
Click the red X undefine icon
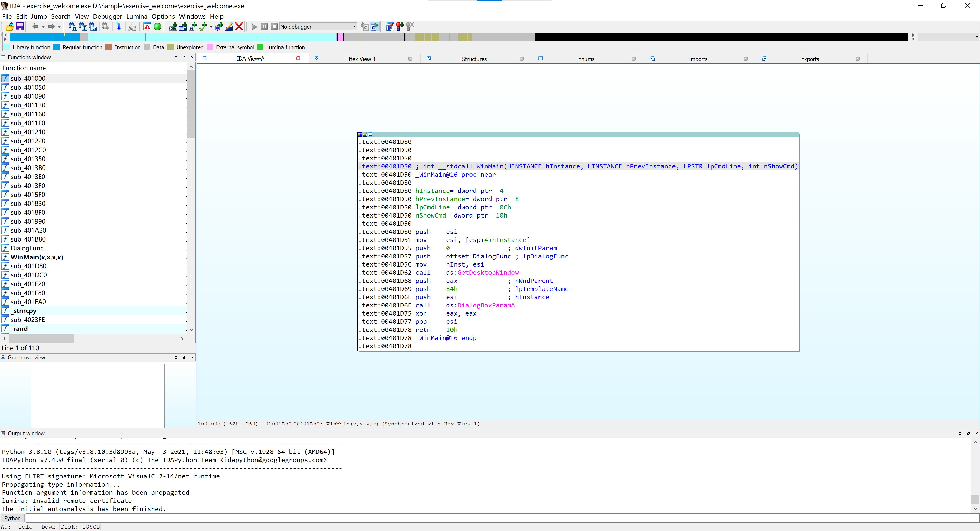(x=239, y=26)
